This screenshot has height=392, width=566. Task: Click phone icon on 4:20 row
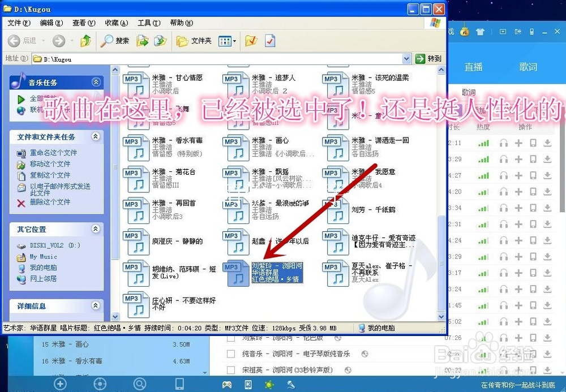pos(533,192)
